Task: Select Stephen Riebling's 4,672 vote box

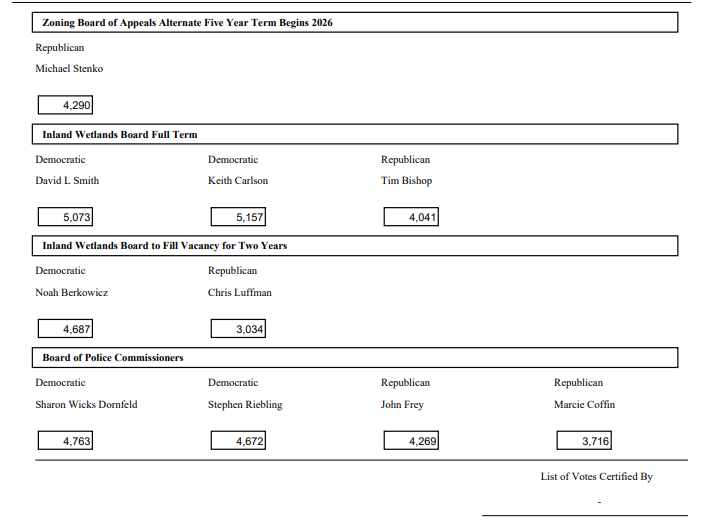Action: (238, 441)
